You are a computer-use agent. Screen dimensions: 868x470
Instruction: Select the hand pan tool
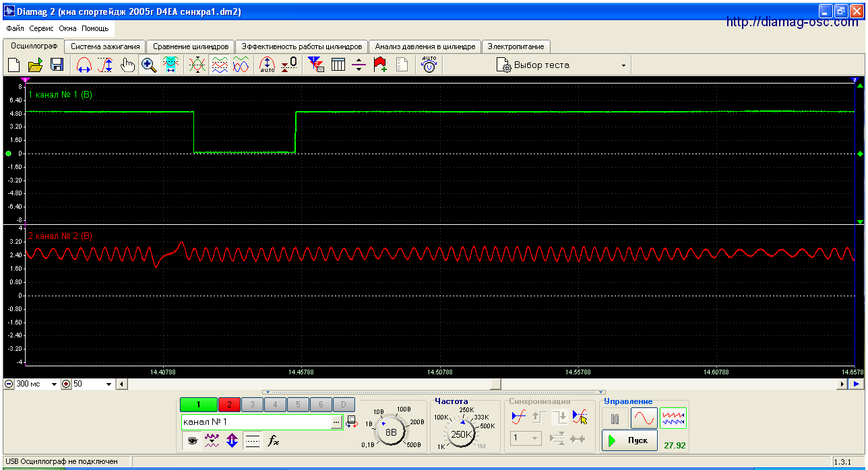pyautogui.click(x=127, y=65)
